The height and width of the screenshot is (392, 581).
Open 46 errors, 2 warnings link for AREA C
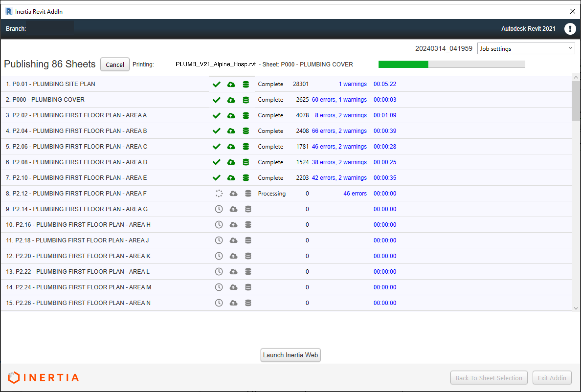coord(339,147)
